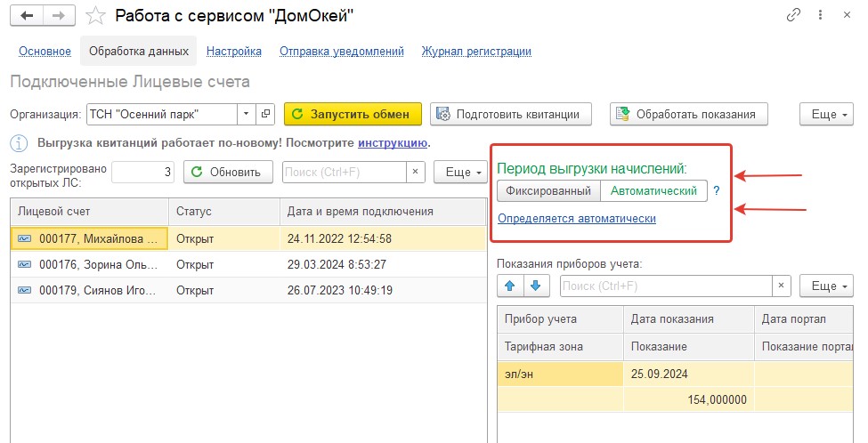868x443 pixels.
Task: Open the Журнал регистрации tab
Action: point(476,52)
